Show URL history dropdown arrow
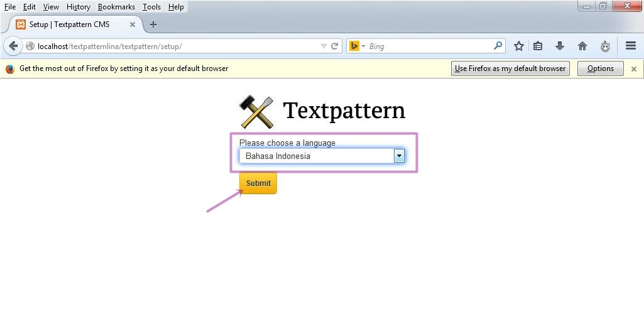The height and width of the screenshot is (316, 644). 324,46
